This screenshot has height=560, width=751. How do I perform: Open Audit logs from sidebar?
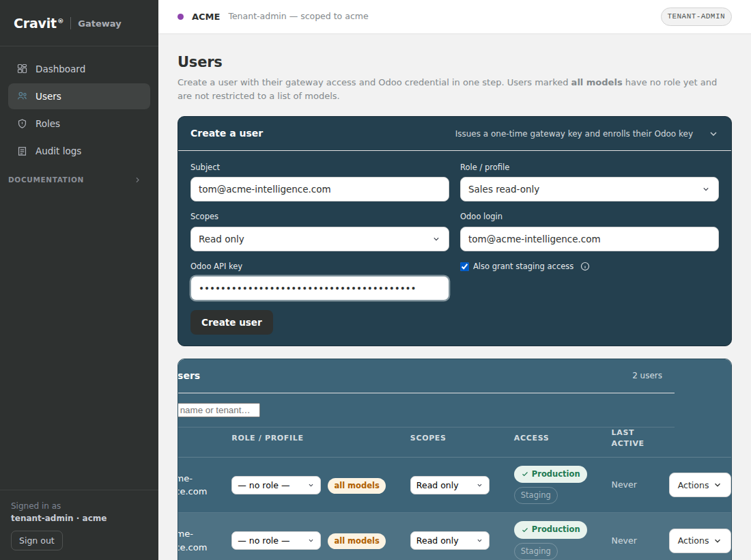click(x=79, y=151)
